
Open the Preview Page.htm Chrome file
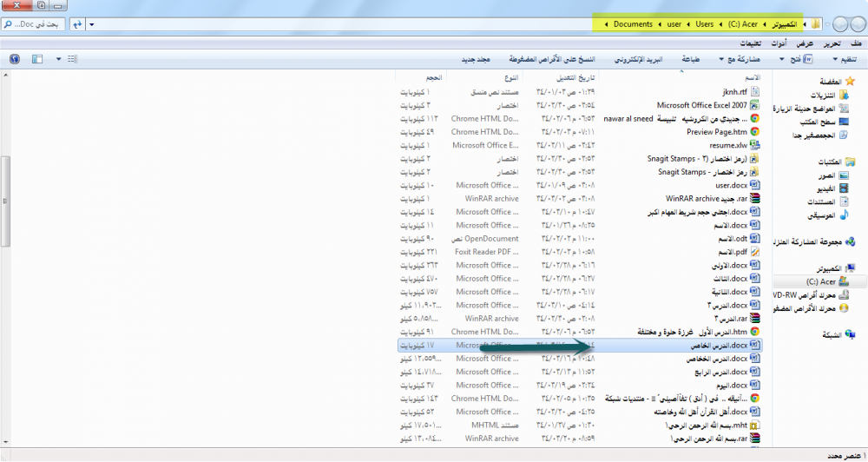(x=716, y=132)
